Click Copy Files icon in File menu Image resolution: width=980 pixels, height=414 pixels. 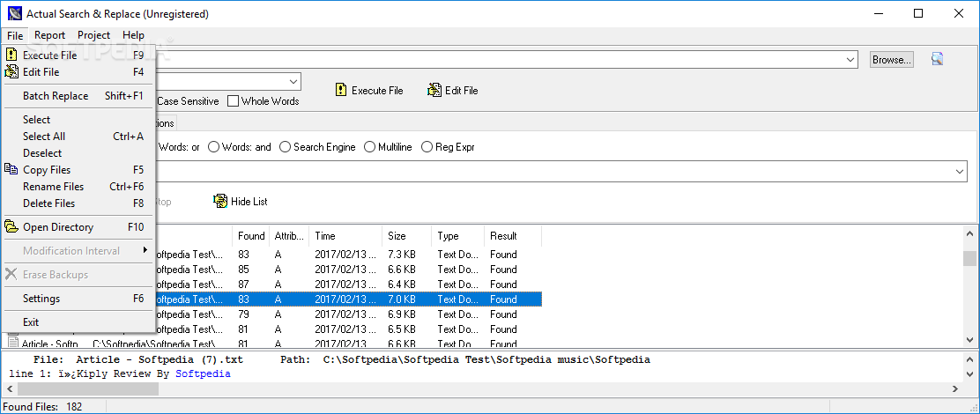pos(11,169)
